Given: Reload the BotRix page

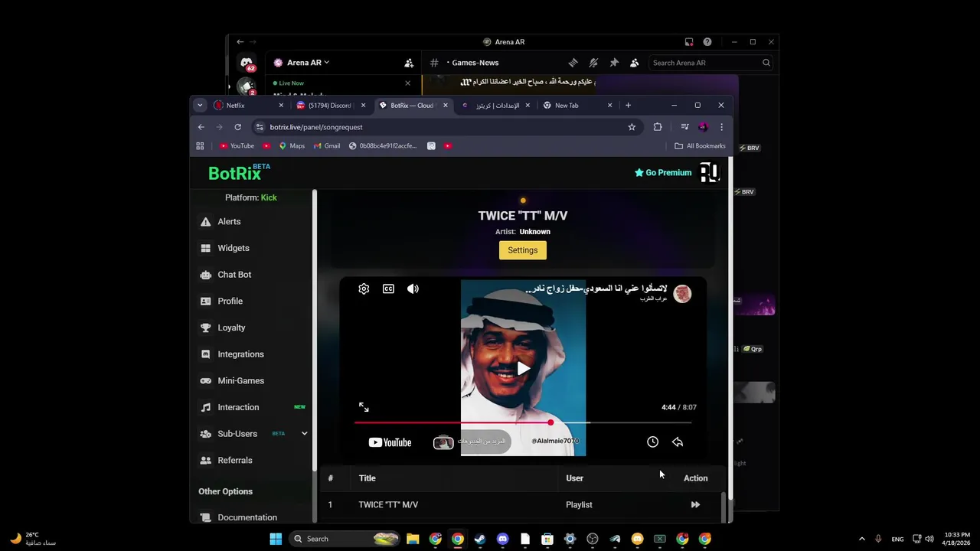Looking at the screenshot, I should tap(238, 127).
